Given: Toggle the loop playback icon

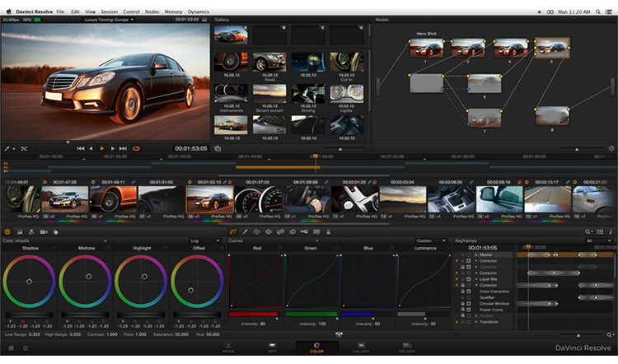Looking at the screenshot, I should pyautogui.click(x=136, y=148).
